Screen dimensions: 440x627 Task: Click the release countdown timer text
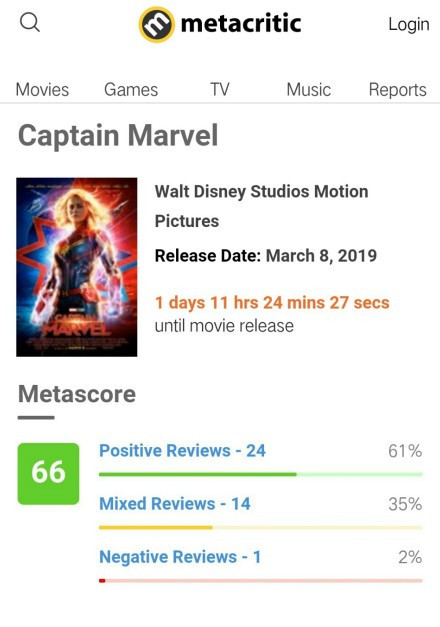coord(272,303)
